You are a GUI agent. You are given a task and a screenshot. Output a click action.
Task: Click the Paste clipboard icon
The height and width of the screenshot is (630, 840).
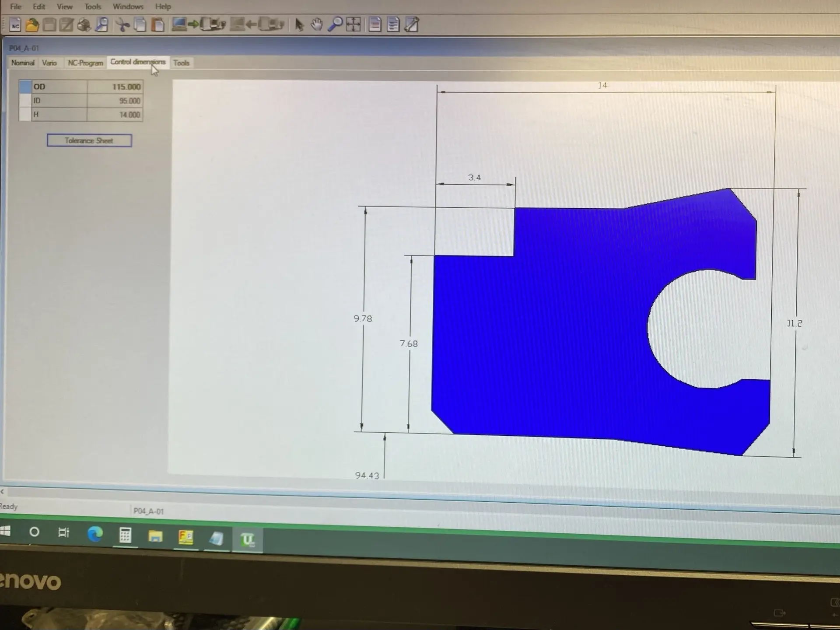pos(158,25)
